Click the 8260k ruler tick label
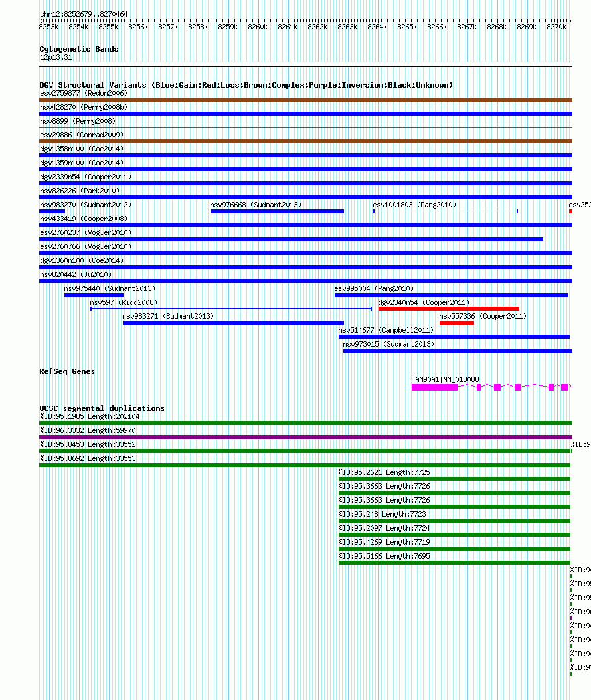The width and height of the screenshot is (591, 700). [258, 27]
